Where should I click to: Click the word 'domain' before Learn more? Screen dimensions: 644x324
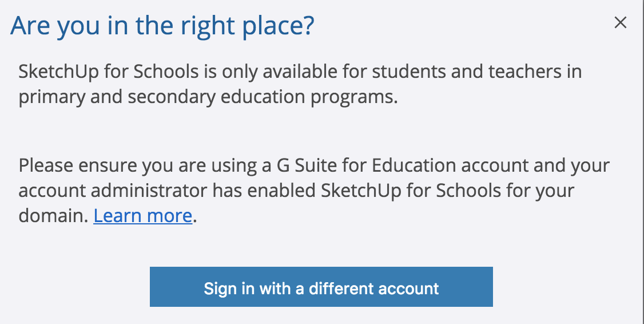click(53, 216)
